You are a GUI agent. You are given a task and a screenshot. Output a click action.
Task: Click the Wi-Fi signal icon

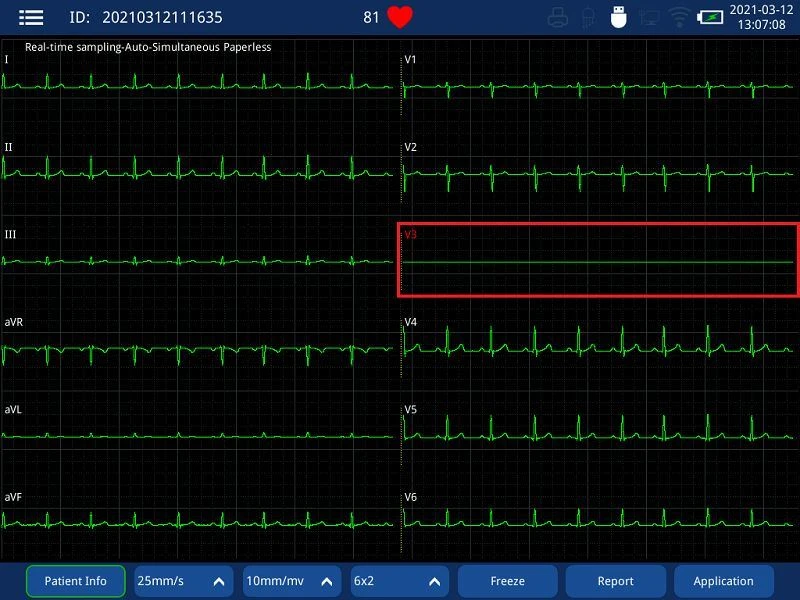679,18
